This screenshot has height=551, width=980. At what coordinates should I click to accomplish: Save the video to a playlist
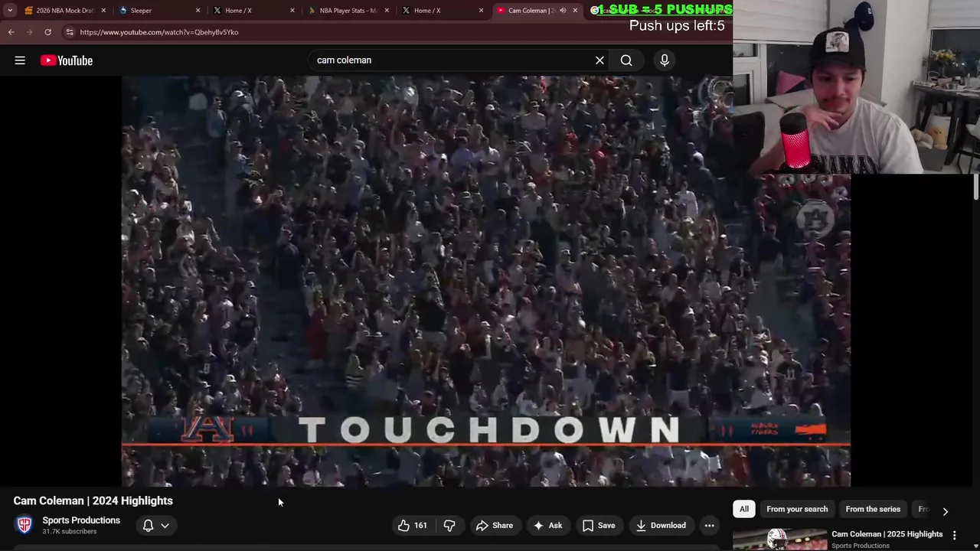coord(599,525)
